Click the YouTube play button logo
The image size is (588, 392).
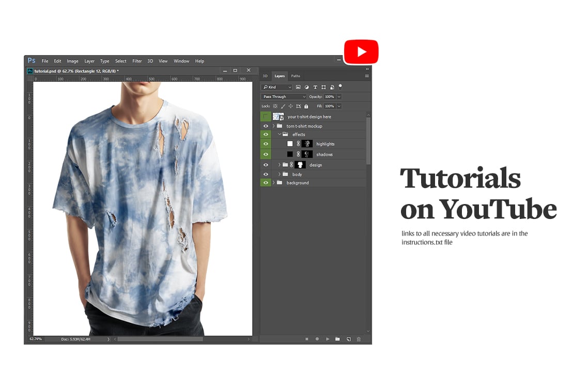pos(361,51)
